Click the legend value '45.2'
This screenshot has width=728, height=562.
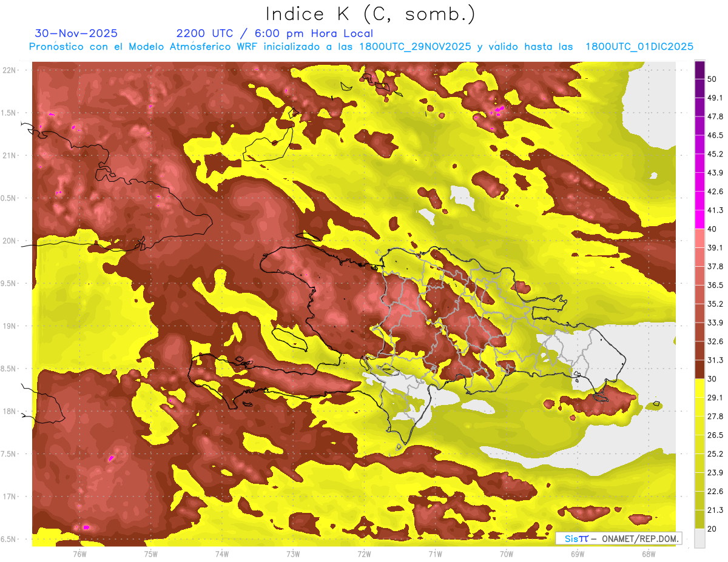[715, 154]
